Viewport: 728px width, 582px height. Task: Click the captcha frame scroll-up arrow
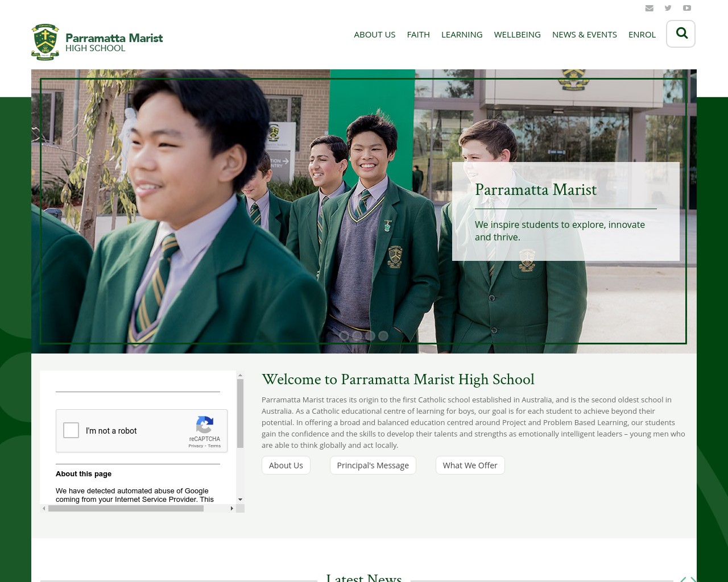click(240, 375)
